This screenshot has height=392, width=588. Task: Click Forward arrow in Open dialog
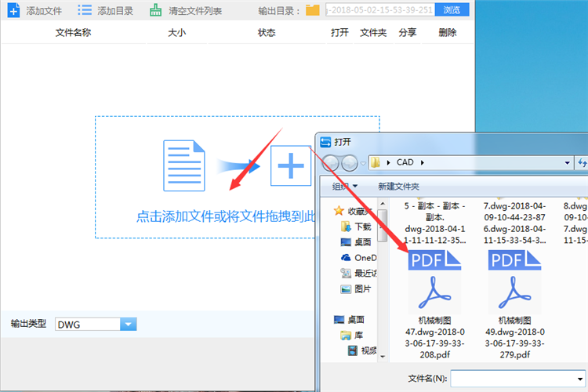350,163
